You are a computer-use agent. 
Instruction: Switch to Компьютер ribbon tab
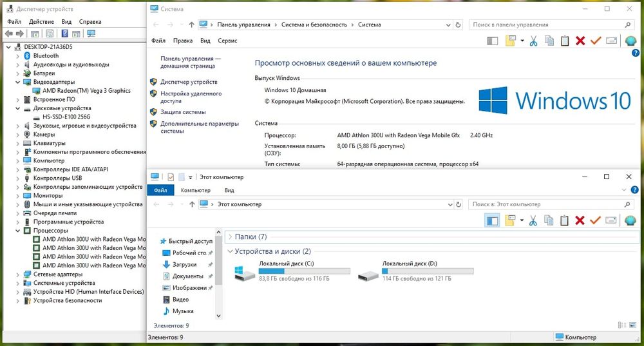pyautogui.click(x=196, y=190)
